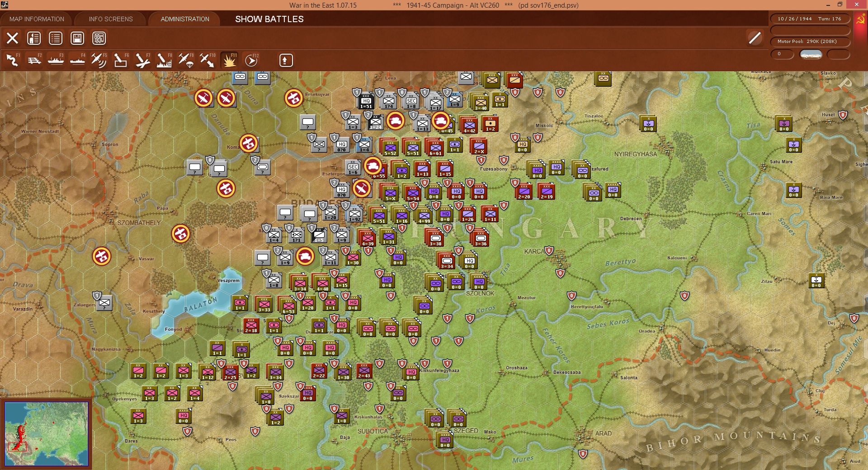This screenshot has height=470, width=868.
Task: Select the F10 air transfer mode
Action: point(208,60)
